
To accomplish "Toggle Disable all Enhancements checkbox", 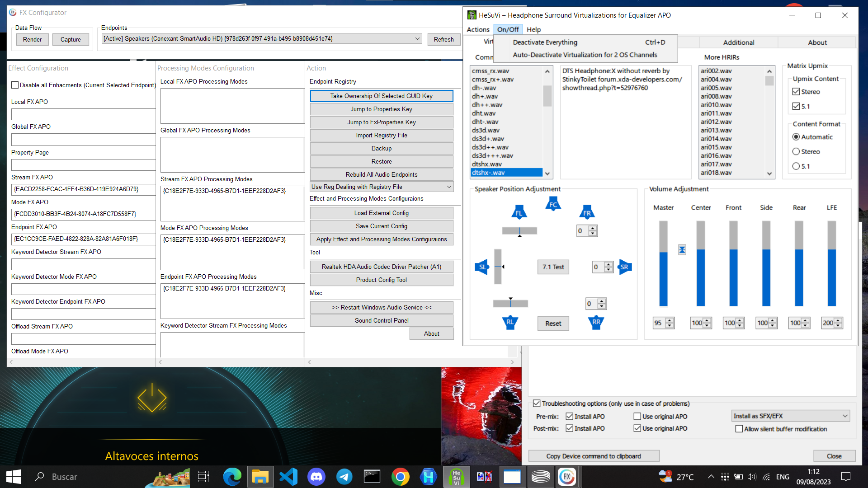I will coord(15,85).
